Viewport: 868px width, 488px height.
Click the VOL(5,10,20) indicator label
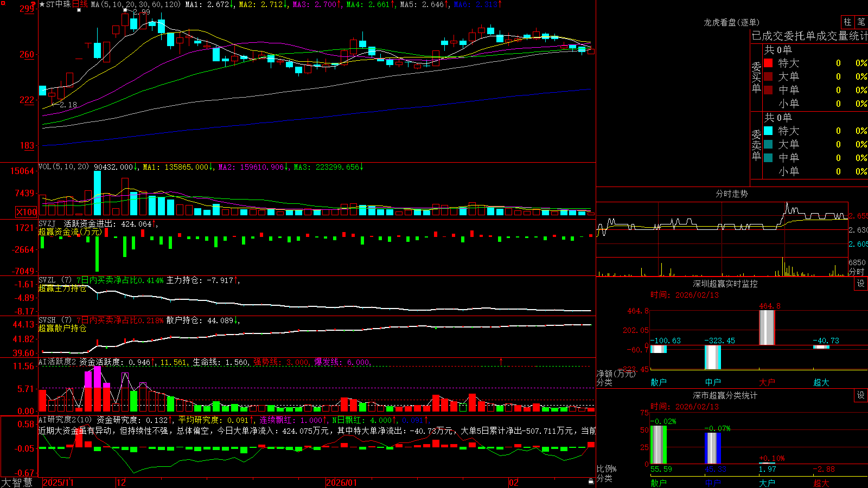pyautogui.click(x=63, y=167)
